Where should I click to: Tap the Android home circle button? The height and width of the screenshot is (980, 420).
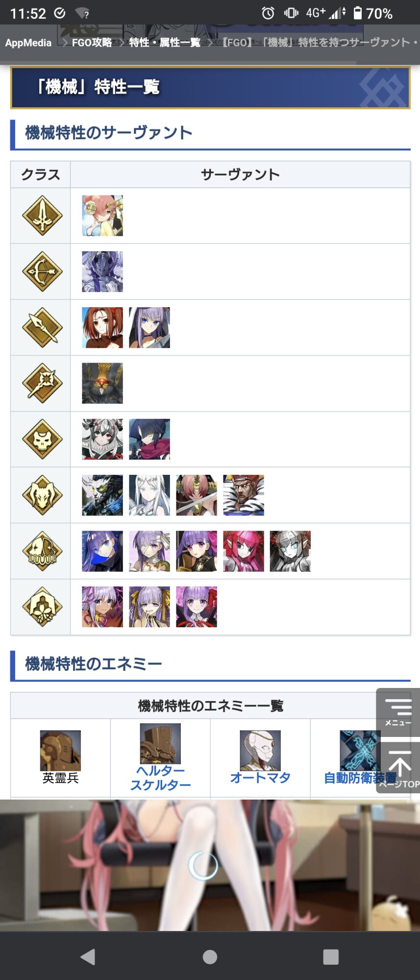click(x=210, y=956)
